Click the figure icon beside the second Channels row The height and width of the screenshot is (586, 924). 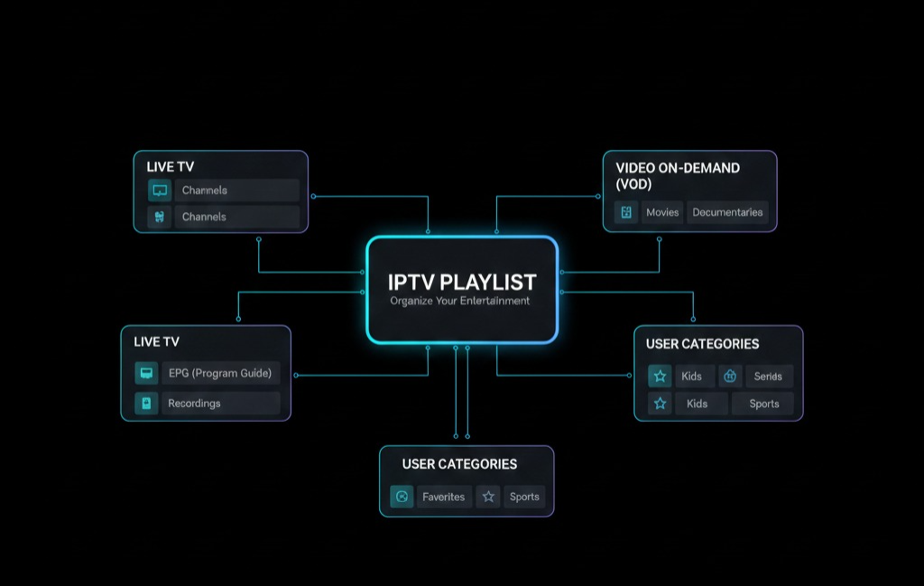(x=160, y=217)
